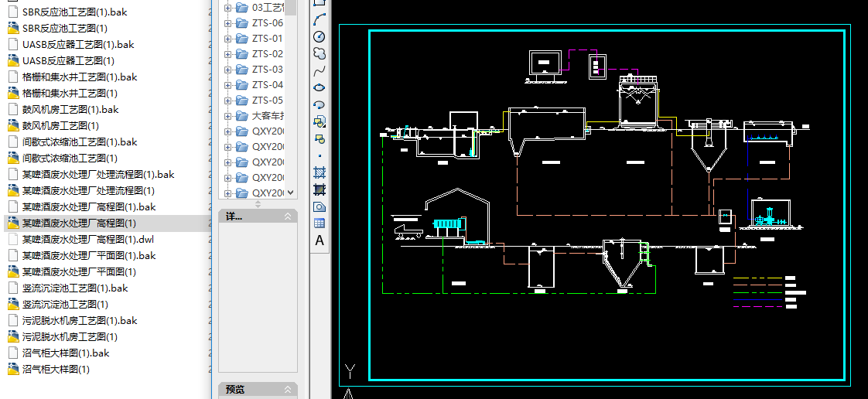
Task: Select the Elliptical Arc tool
Action: coord(320,104)
